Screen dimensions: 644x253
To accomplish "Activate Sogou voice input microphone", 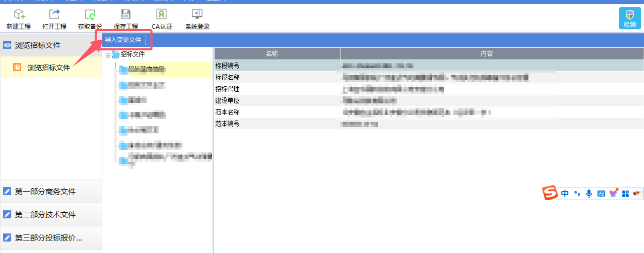I will pyautogui.click(x=589, y=194).
